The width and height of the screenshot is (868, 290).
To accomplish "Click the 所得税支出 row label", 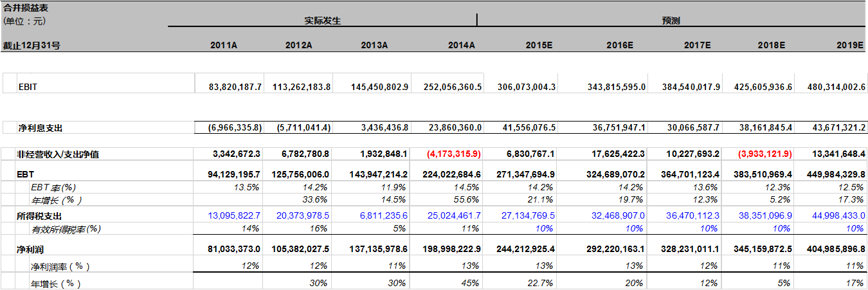I will [x=40, y=216].
